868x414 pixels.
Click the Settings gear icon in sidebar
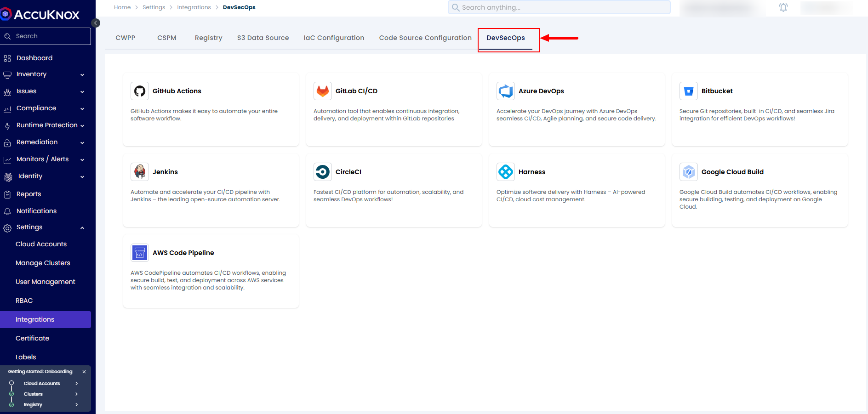click(x=7, y=228)
